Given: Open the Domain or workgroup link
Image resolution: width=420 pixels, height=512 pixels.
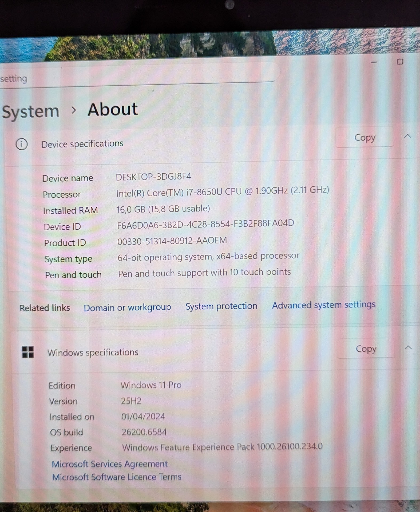Looking at the screenshot, I should (127, 307).
